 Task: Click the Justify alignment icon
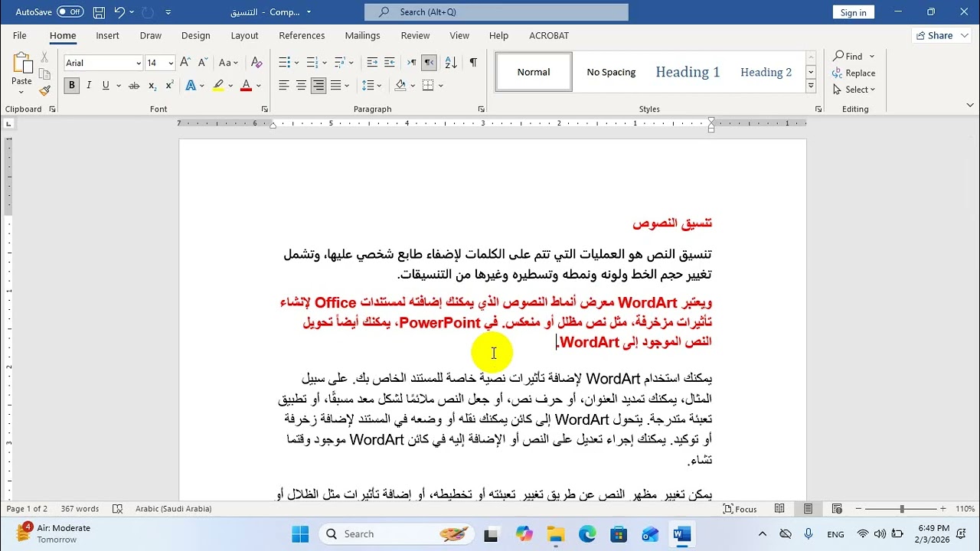[335, 86]
